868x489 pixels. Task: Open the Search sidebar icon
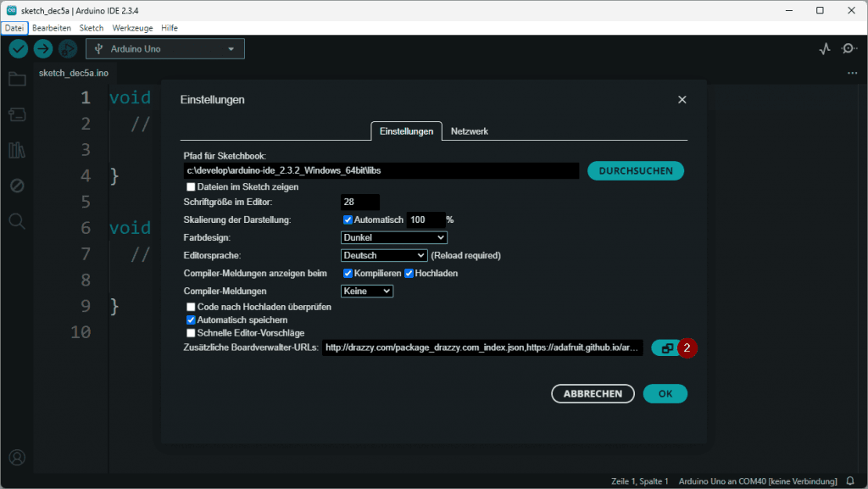click(16, 219)
